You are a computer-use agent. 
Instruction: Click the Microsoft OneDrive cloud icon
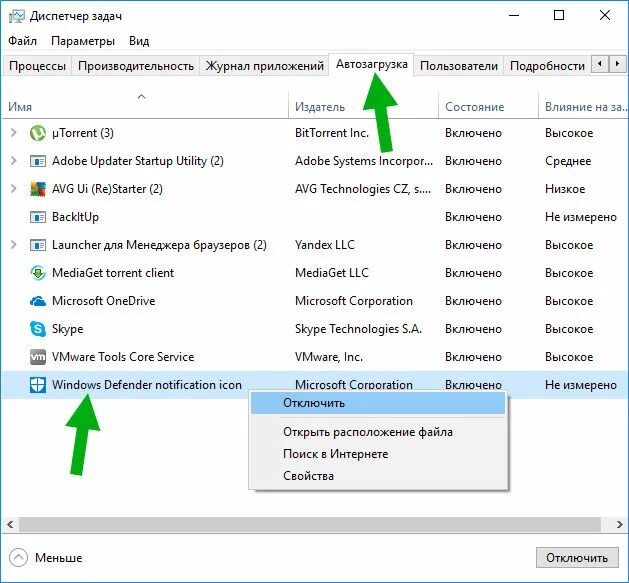click(x=38, y=301)
